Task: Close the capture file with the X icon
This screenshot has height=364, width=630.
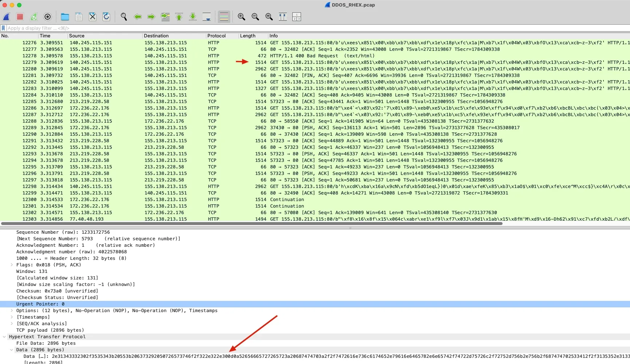Action: click(93, 17)
